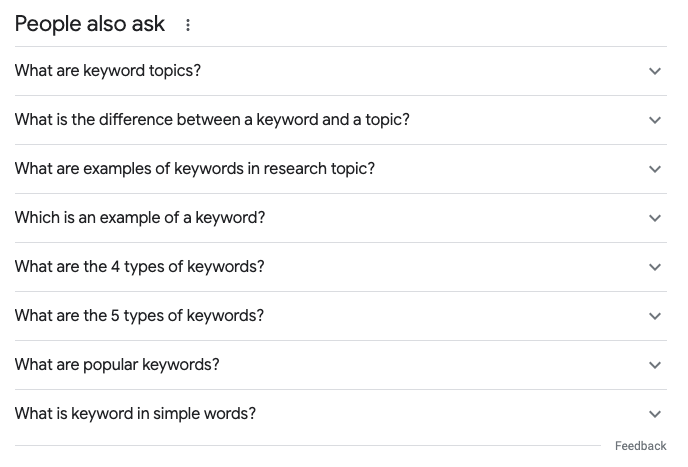Click question text "What are keyword topics?"
Image resolution: width=688 pixels, height=467 pixels.
108,71
